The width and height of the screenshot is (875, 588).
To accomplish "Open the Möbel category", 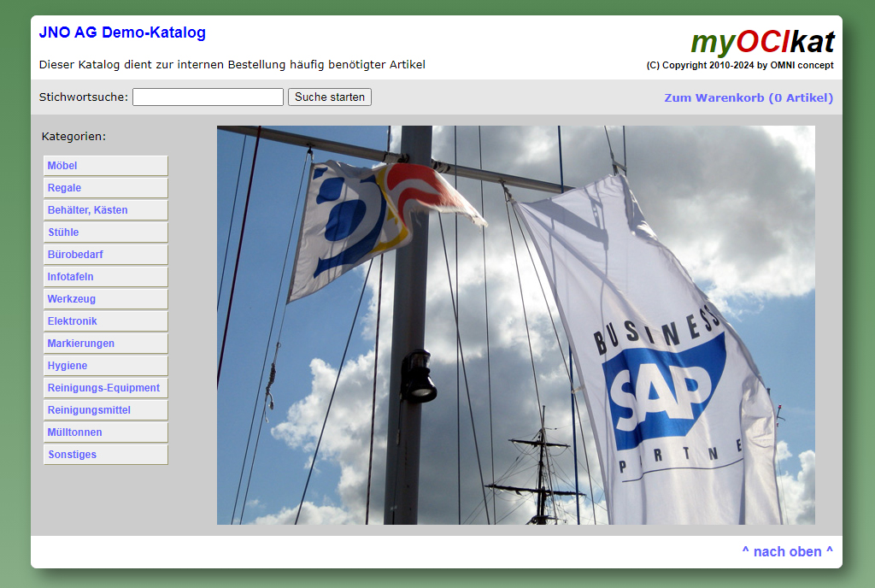I will tap(105, 166).
